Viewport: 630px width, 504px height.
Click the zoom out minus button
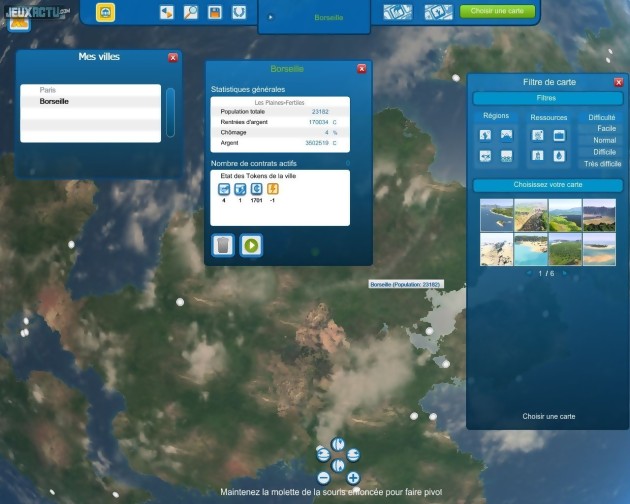tap(322, 479)
